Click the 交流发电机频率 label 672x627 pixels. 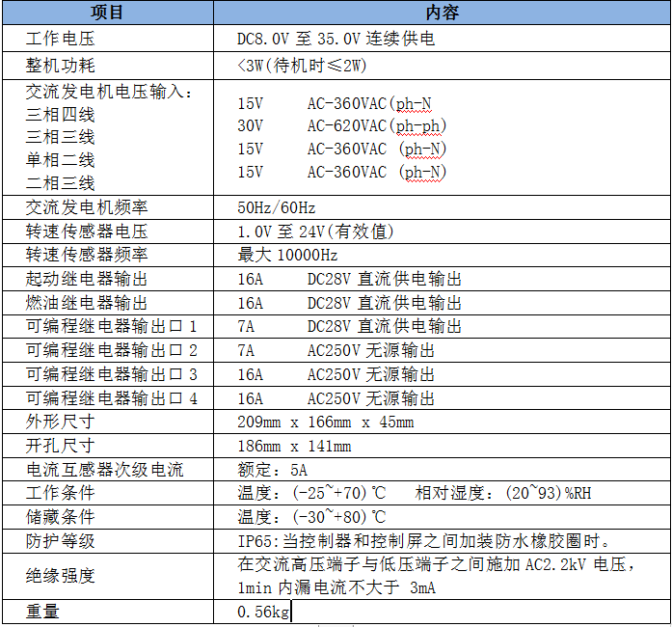coord(87,207)
